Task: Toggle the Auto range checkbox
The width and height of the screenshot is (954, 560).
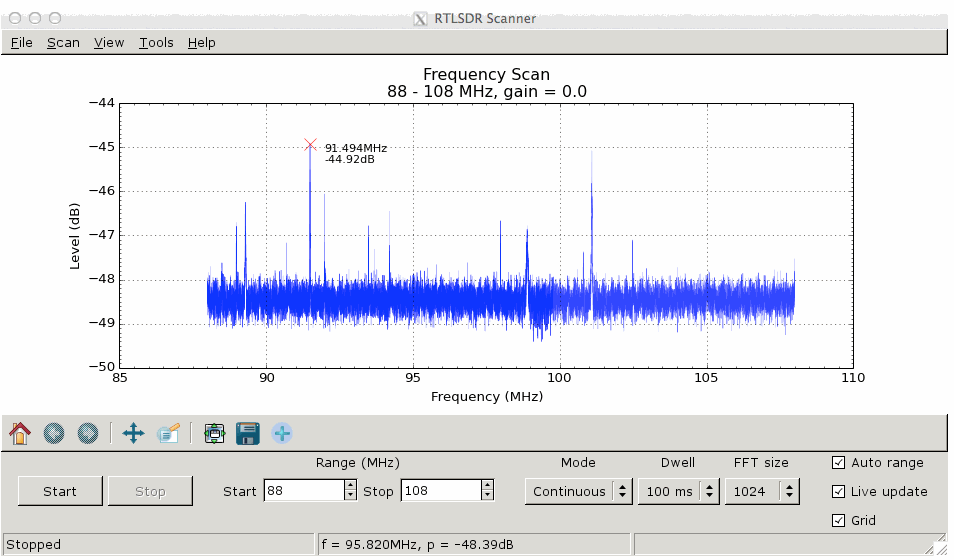Action: 838,463
